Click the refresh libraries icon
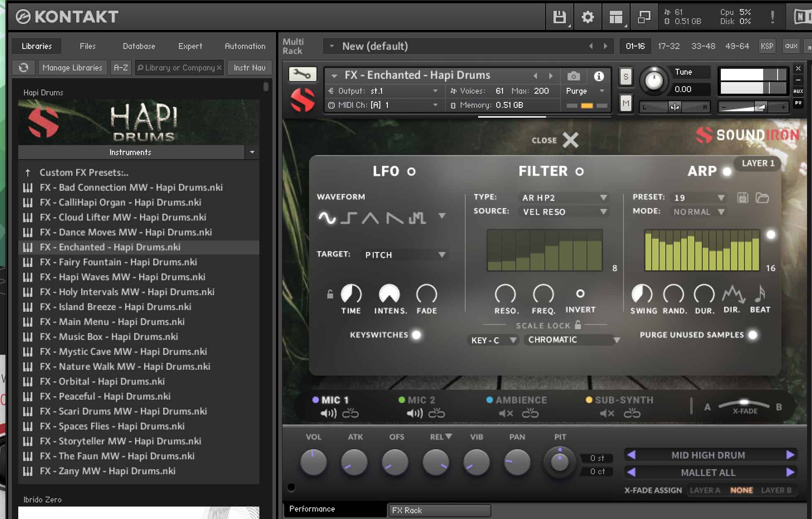The width and height of the screenshot is (812, 519). coord(24,68)
